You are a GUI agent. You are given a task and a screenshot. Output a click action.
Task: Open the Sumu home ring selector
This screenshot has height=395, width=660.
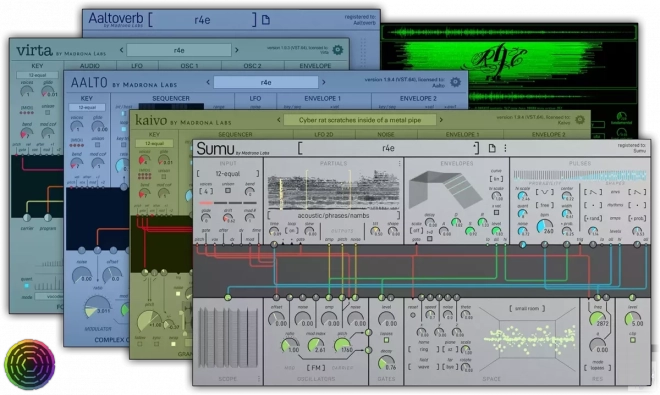tap(423, 350)
